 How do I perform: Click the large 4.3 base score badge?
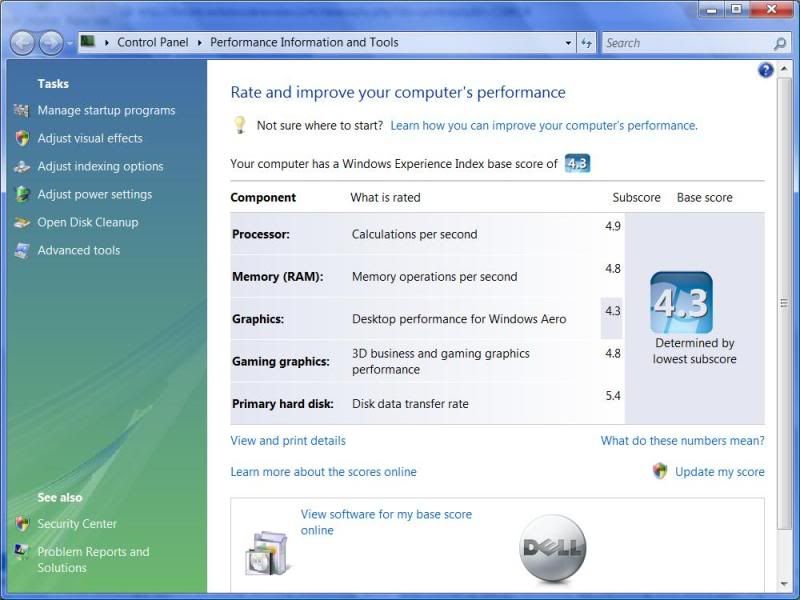(x=681, y=303)
